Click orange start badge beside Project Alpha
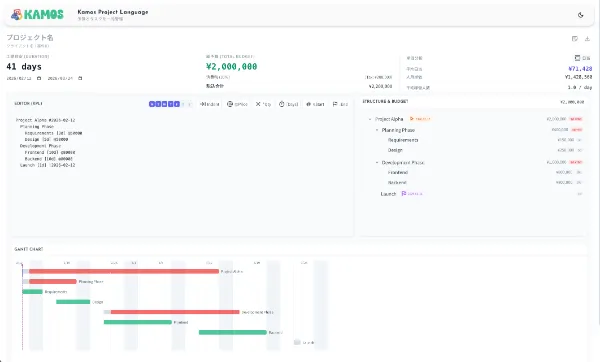Screen dimensions: 600x362 tap(420, 119)
